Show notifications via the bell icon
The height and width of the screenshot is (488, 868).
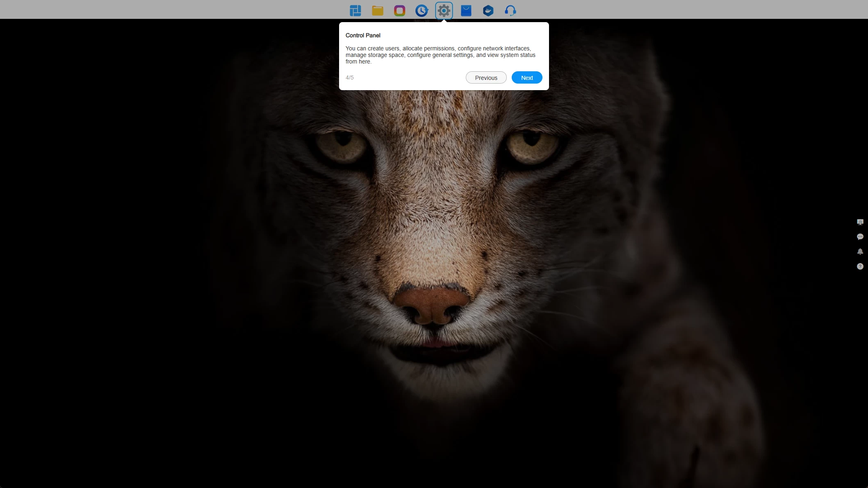pyautogui.click(x=860, y=252)
